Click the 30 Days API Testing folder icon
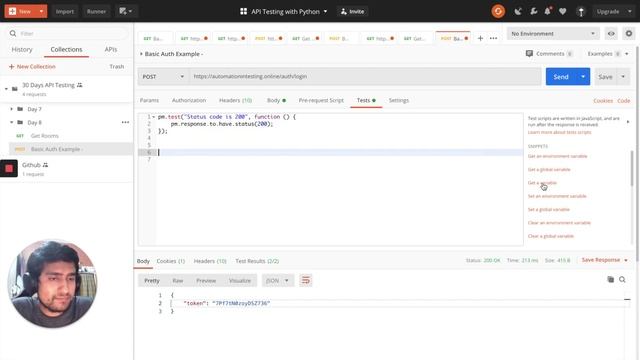Screen dimensions: 640x360 [15, 89]
